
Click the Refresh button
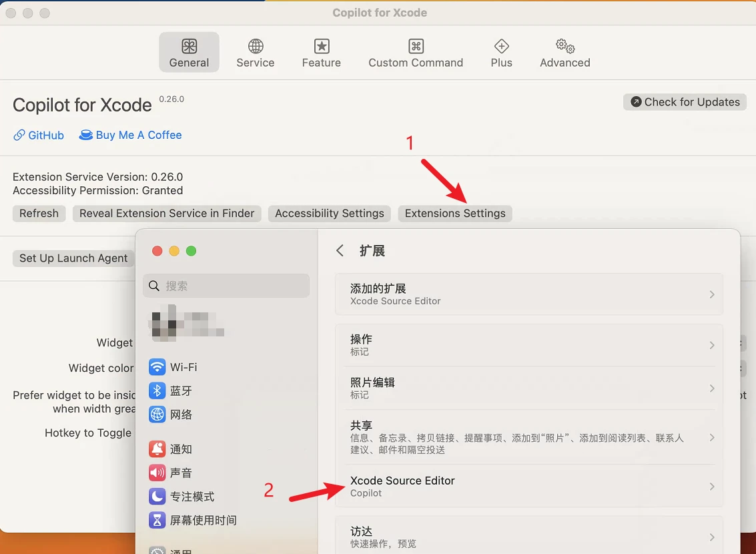click(x=39, y=213)
